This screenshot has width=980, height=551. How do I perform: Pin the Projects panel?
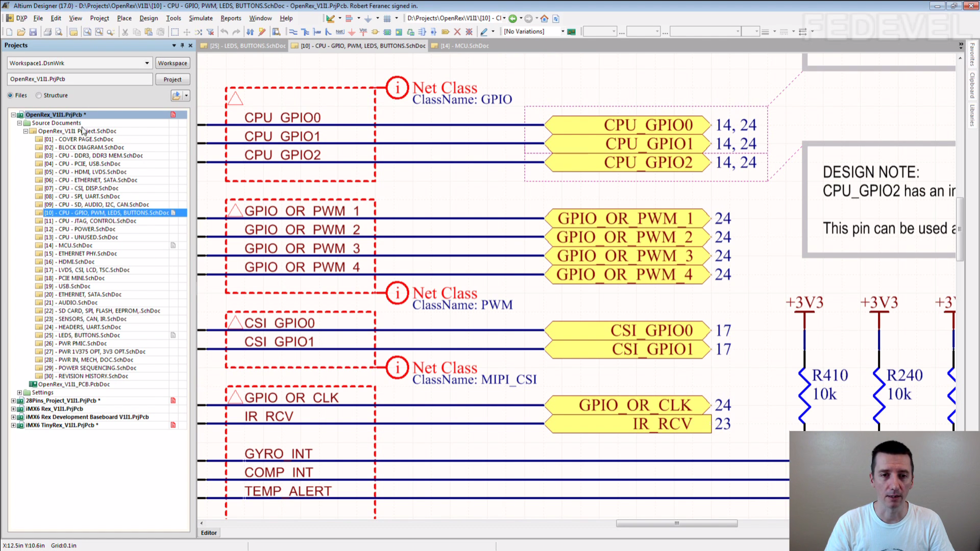pyautogui.click(x=182, y=45)
